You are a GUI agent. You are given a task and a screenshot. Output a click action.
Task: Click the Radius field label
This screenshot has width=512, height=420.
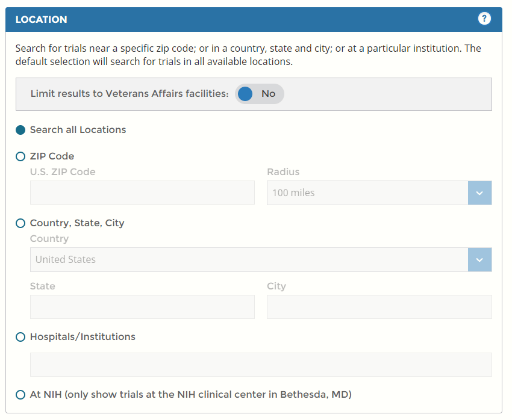click(x=283, y=171)
